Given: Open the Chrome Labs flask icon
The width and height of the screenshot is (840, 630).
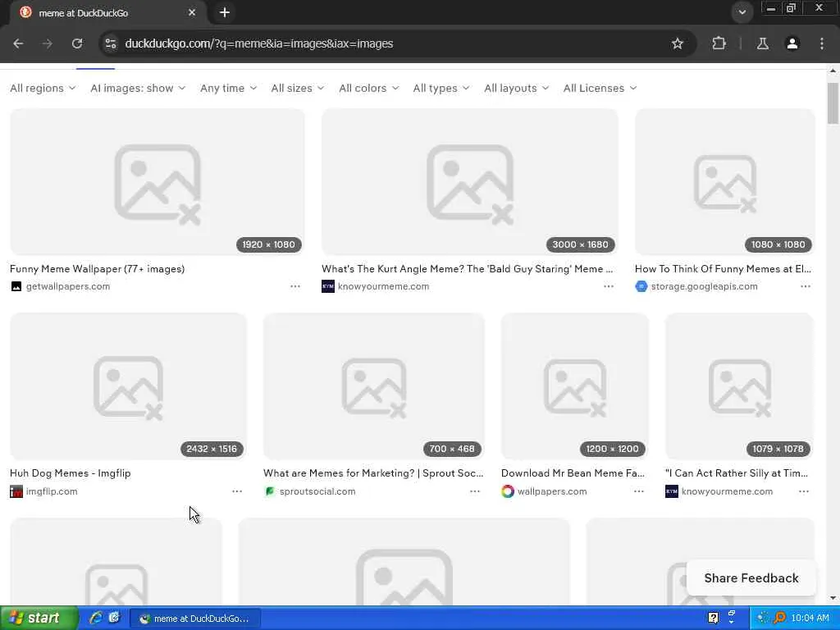Looking at the screenshot, I should [x=763, y=43].
